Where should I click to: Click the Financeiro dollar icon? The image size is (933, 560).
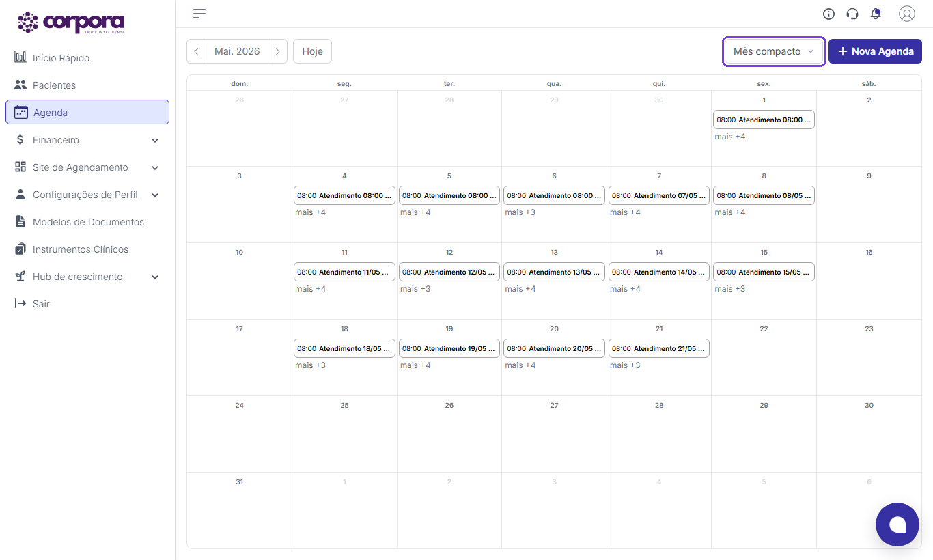click(x=20, y=140)
